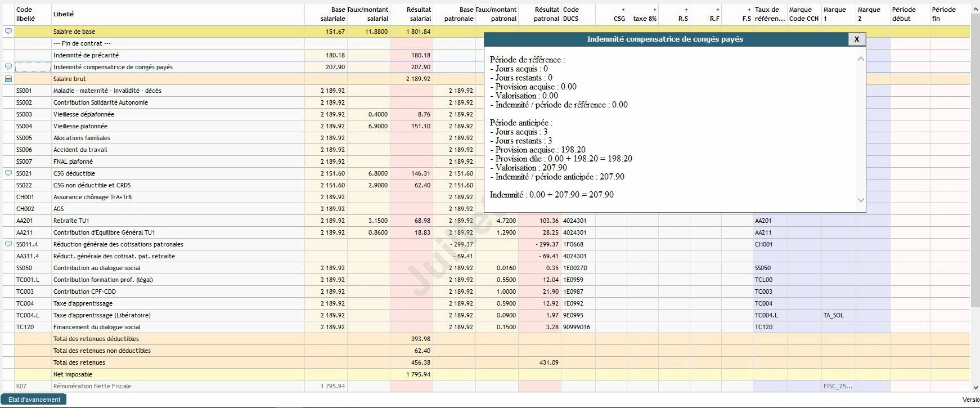Click the main table scrollbar down arrow

click(975, 387)
